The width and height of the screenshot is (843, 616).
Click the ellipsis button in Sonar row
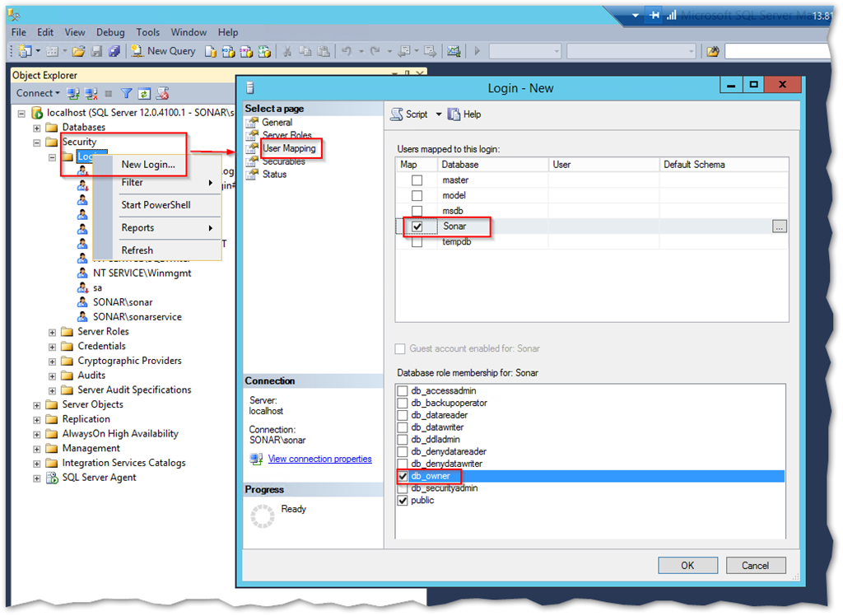pyautogui.click(x=779, y=226)
